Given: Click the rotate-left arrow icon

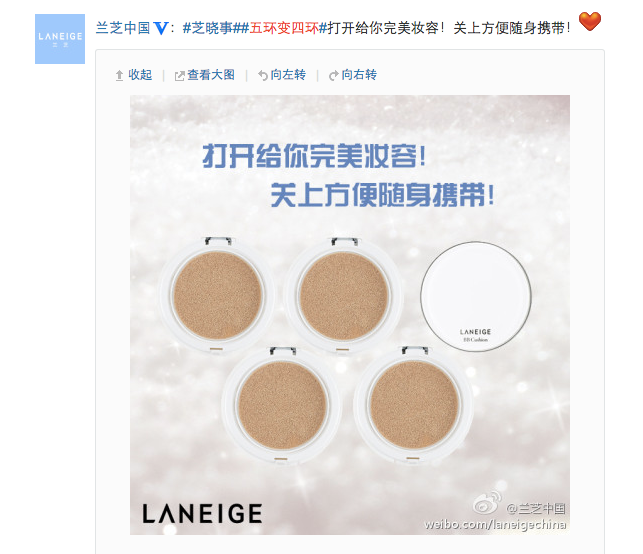Looking at the screenshot, I should [262, 75].
